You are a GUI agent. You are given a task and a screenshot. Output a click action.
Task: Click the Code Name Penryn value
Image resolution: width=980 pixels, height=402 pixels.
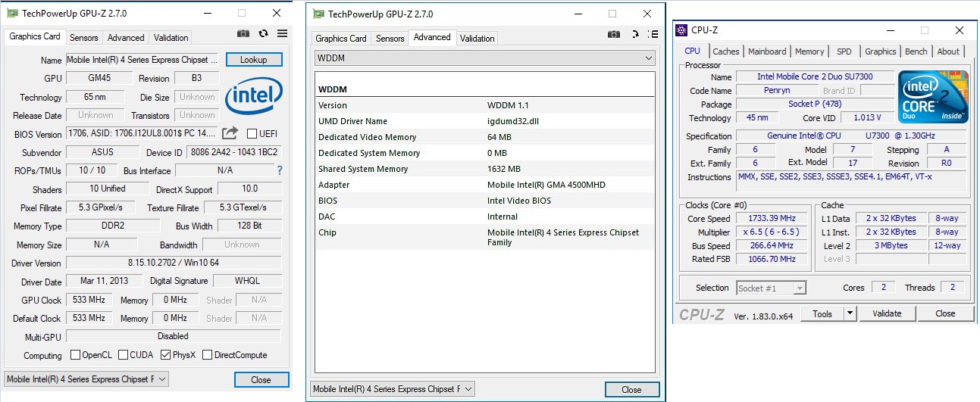(x=777, y=90)
